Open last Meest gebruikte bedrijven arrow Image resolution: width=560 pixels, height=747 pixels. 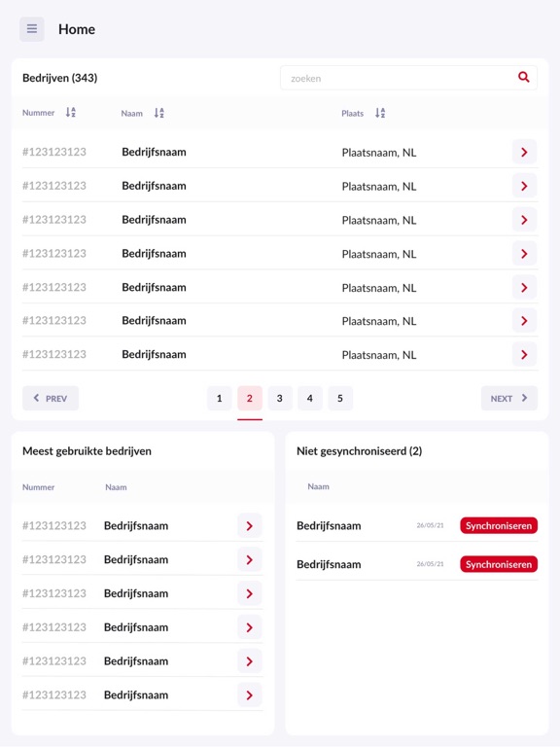[250, 695]
